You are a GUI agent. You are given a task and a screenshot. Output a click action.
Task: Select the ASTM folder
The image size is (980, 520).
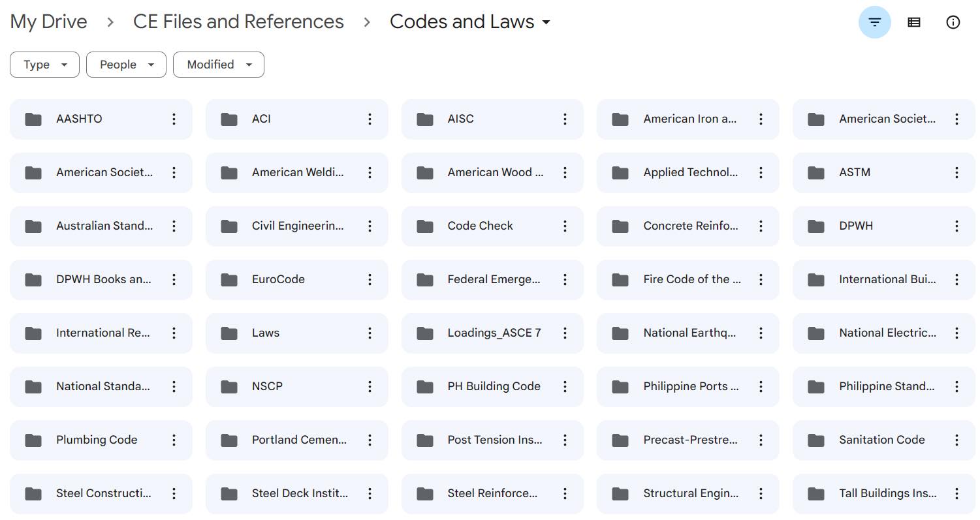coord(884,172)
